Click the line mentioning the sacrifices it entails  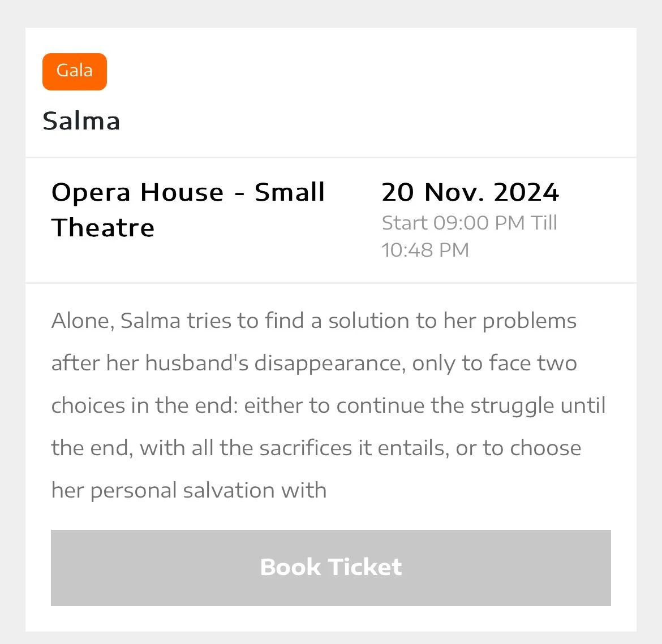pyautogui.click(x=316, y=448)
